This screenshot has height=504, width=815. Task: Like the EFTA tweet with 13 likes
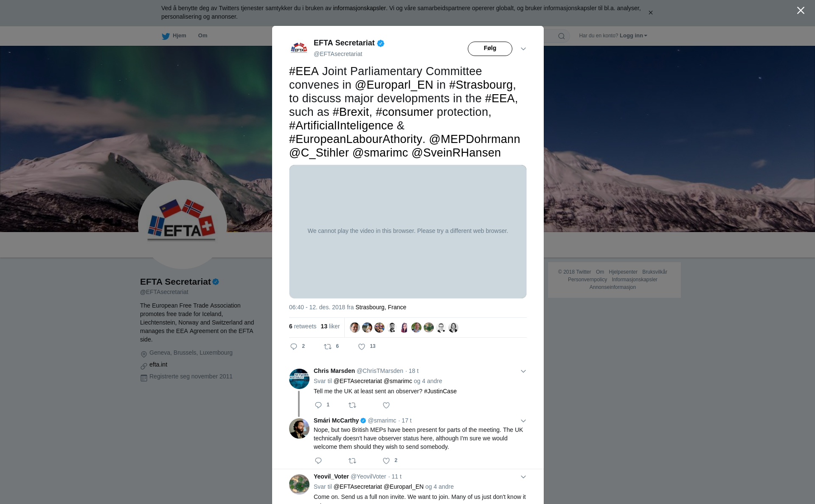[362, 347]
